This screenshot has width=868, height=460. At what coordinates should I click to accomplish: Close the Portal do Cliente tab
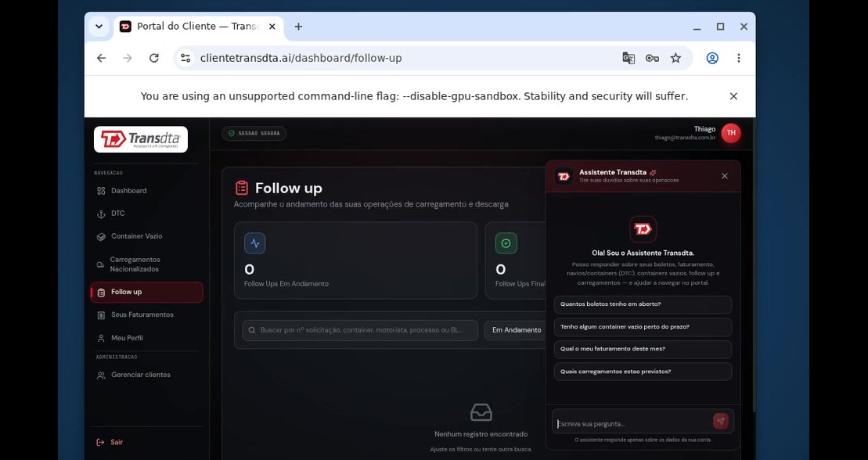pos(272,27)
